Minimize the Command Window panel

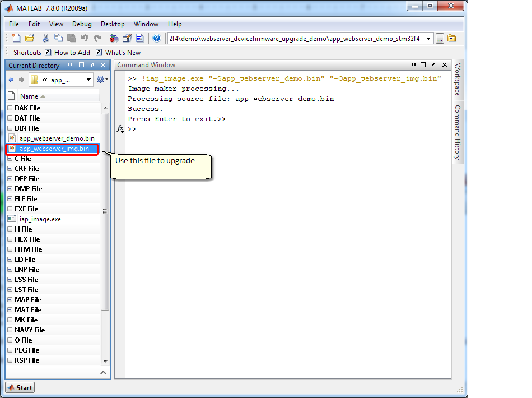click(x=413, y=64)
